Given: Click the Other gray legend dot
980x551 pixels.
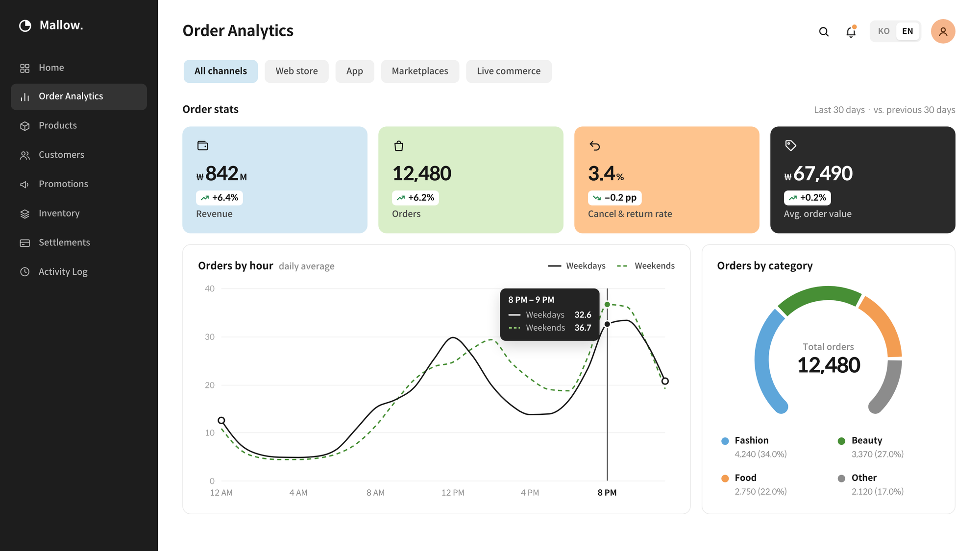Looking at the screenshot, I should [841, 479].
